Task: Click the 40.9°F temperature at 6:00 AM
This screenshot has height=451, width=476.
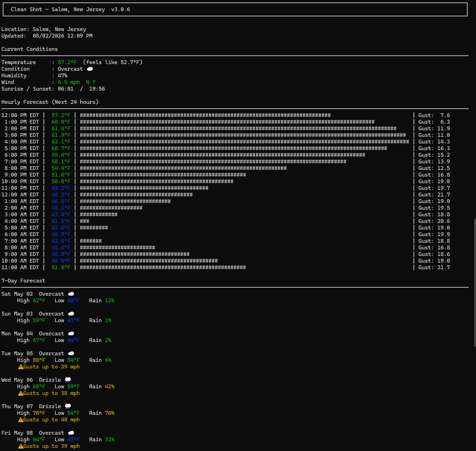Action: (61, 234)
